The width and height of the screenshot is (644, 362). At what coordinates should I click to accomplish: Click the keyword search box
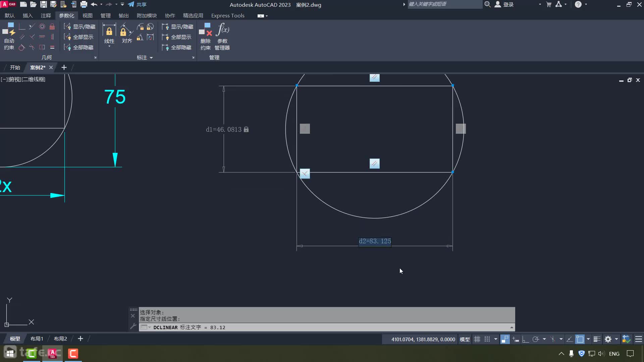click(x=444, y=4)
